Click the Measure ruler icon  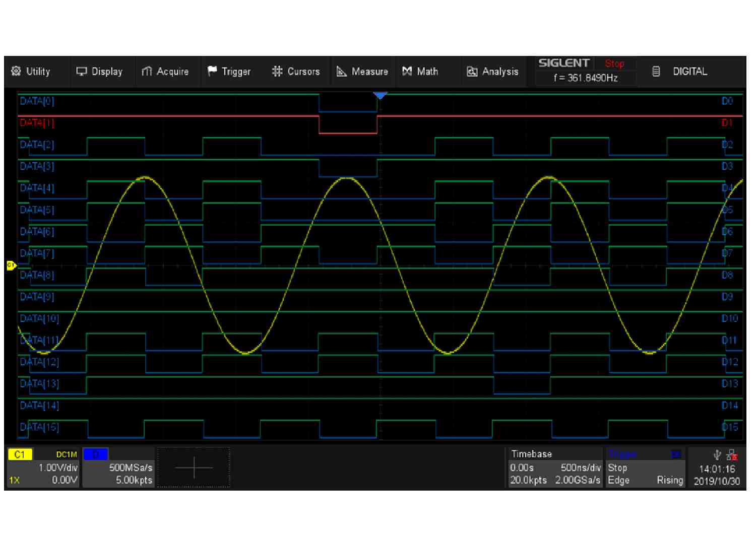pyautogui.click(x=342, y=72)
